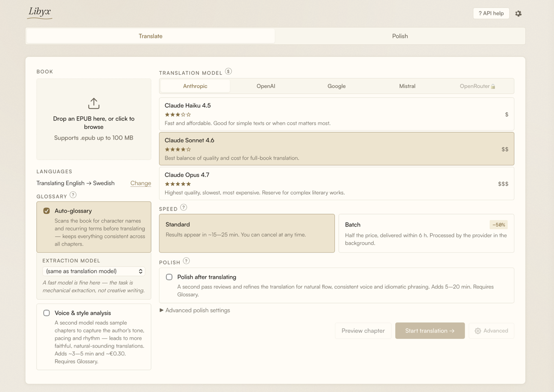Click the EPUB upload arrow icon
This screenshot has width=554, height=392.
click(94, 103)
